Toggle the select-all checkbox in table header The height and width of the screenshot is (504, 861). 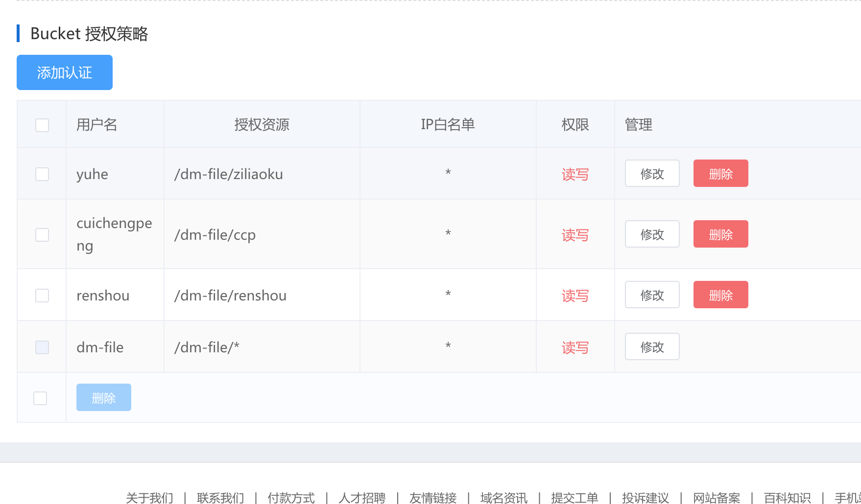pos(42,125)
